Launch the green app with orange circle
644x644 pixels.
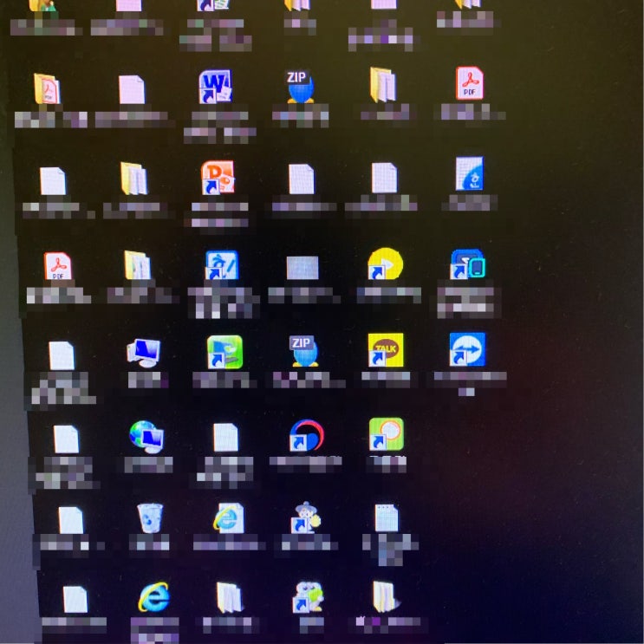click(386, 434)
